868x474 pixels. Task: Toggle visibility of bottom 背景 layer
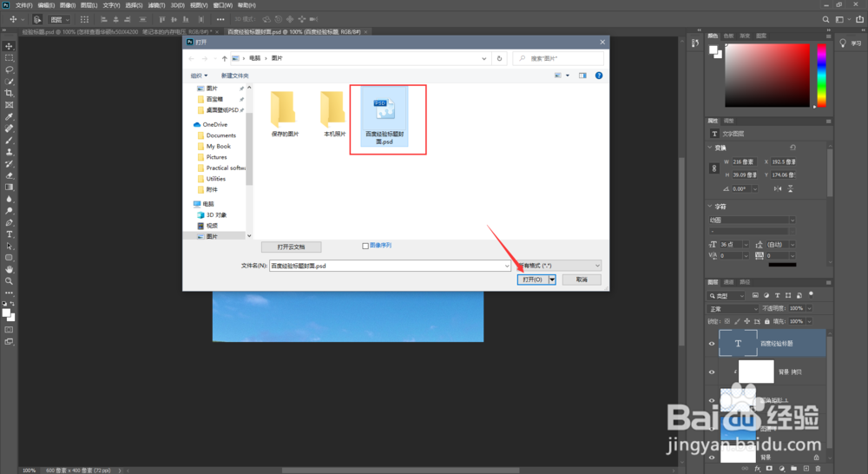pyautogui.click(x=712, y=458)
